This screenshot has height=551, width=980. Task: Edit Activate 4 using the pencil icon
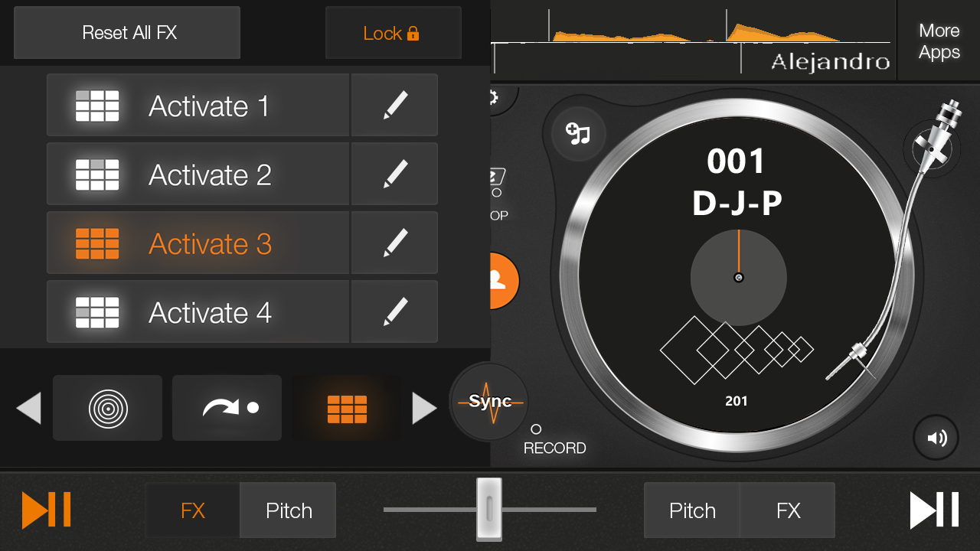395,312
